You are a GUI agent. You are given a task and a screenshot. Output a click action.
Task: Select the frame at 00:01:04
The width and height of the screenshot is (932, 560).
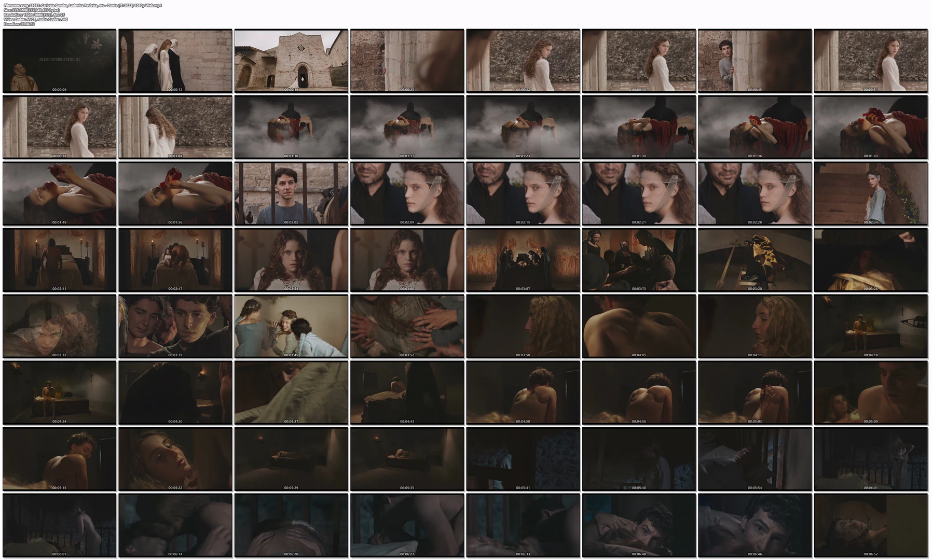point(175,127)
